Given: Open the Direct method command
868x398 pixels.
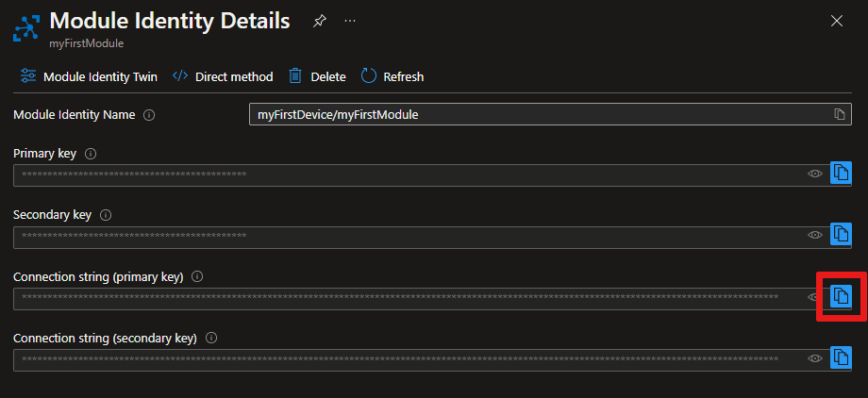Looking at the screenshot, I should (223, 76).
